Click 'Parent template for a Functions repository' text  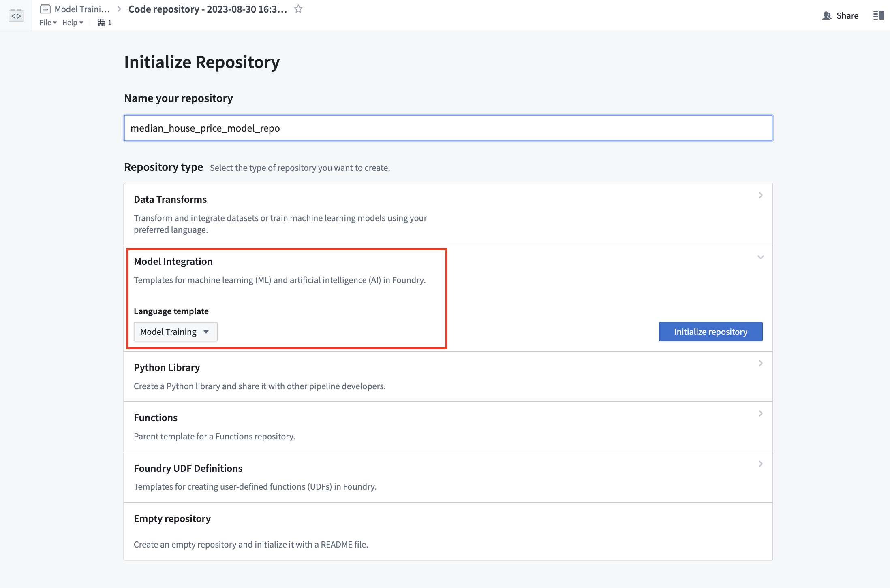coord(214,436)
